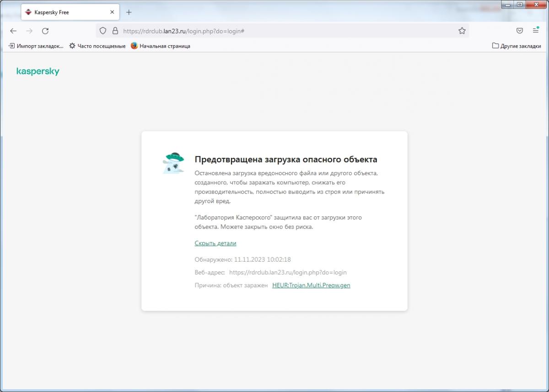Screen dimensions: 549x392
Task: Open a new tab with plus button
Action: coord(129,12)
